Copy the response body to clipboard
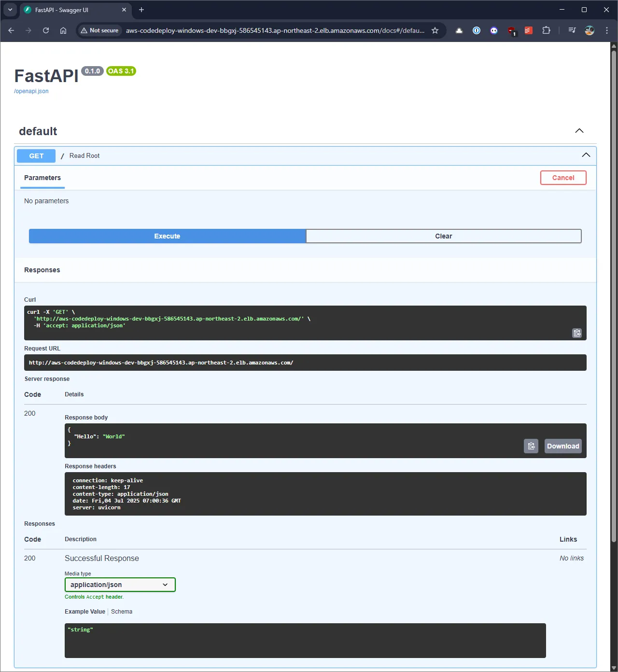618x672 pixels. 531,446
